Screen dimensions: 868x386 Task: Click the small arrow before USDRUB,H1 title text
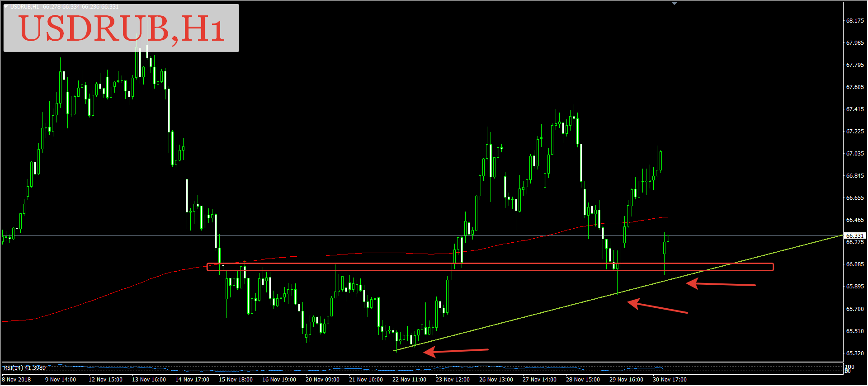pos(6,7)
